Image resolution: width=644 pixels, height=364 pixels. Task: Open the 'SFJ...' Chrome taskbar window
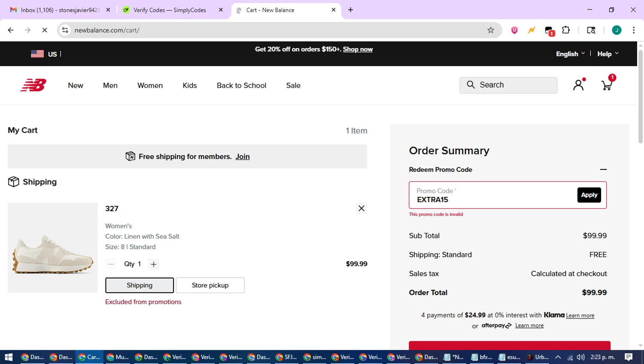point(286,357)
